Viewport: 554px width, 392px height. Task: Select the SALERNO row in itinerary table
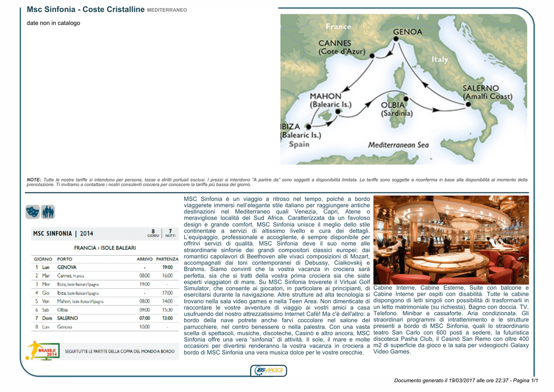click(x=105, y=318)
